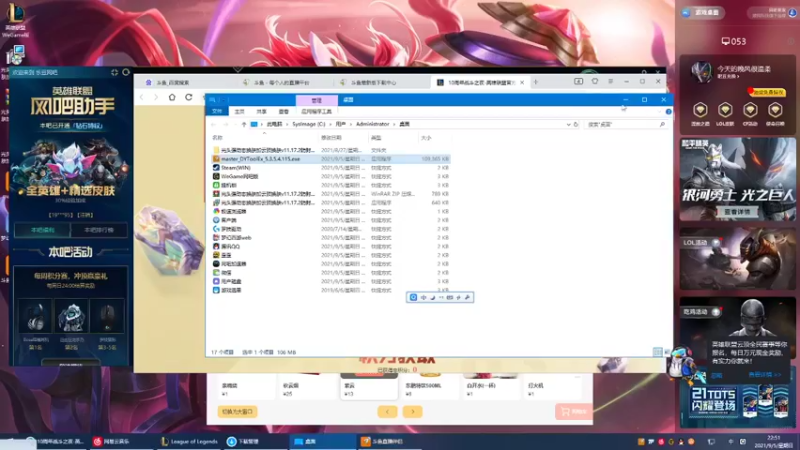Screen dimensions: 800x450
Task: Click the browser shield icon
Action: click(595, 81)
